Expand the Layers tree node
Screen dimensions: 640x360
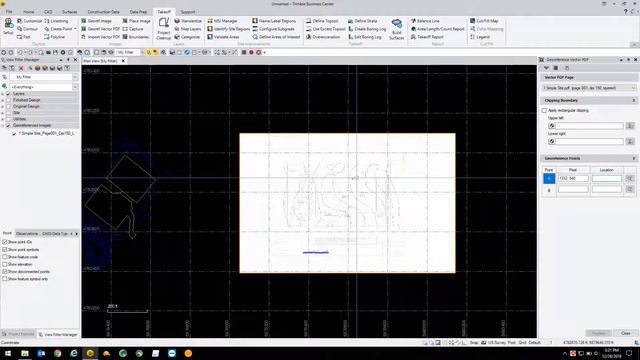pyautogui.click(x=3, y=94)
